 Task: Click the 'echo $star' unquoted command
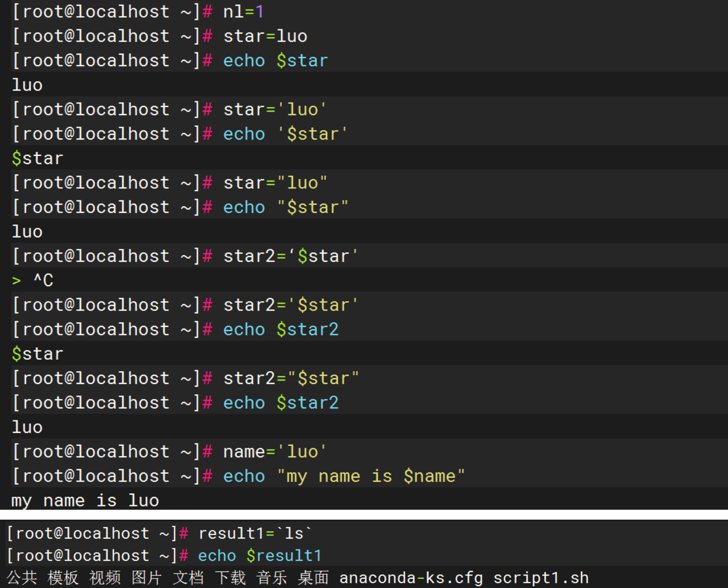click(276, 60)
